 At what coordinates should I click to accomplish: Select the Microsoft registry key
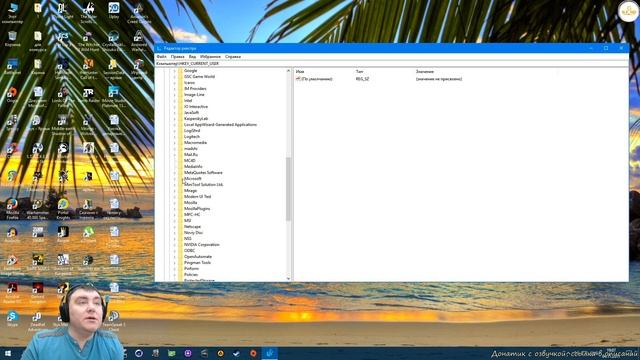(x=193, y=178)
